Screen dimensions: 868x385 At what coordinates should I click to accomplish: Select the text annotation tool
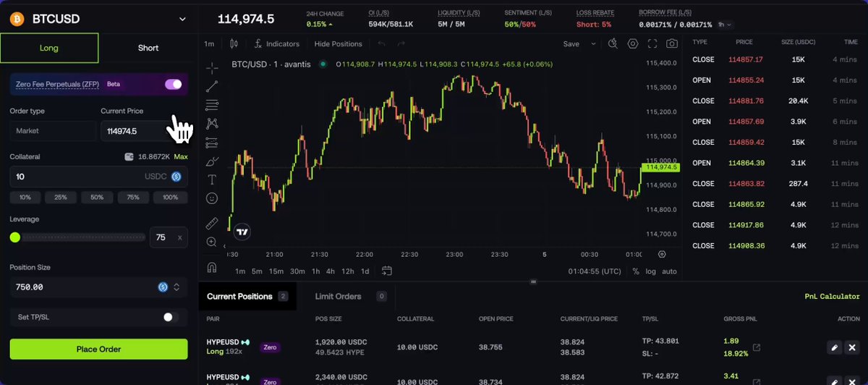(x=212, y=179)
